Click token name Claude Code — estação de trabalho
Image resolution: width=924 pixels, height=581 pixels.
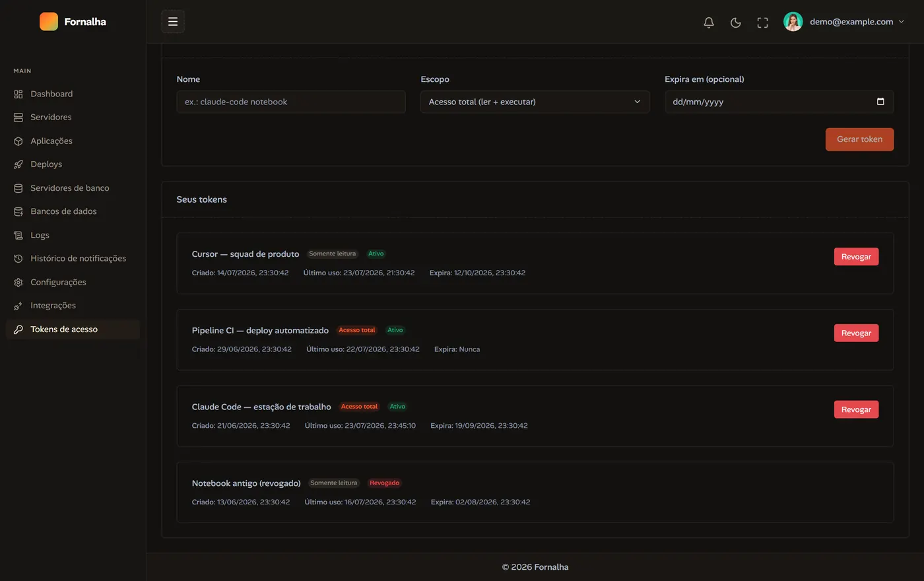click(261, 407)
